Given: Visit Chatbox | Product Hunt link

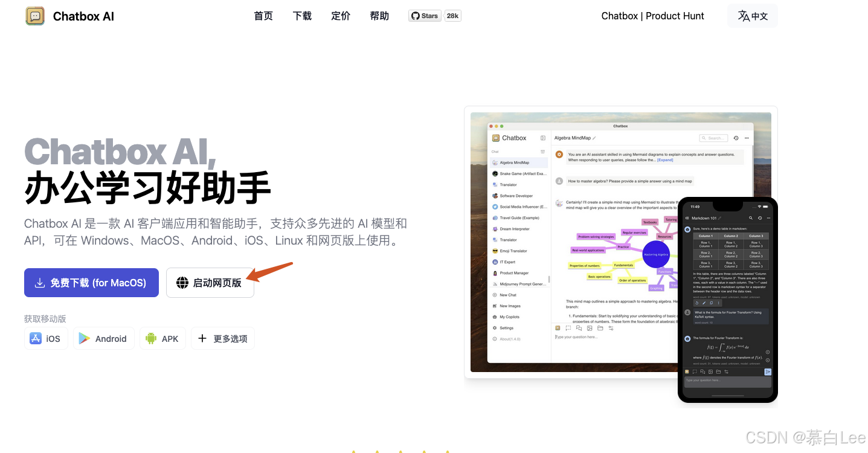Looking at the screenshot, I should (652, 16).
